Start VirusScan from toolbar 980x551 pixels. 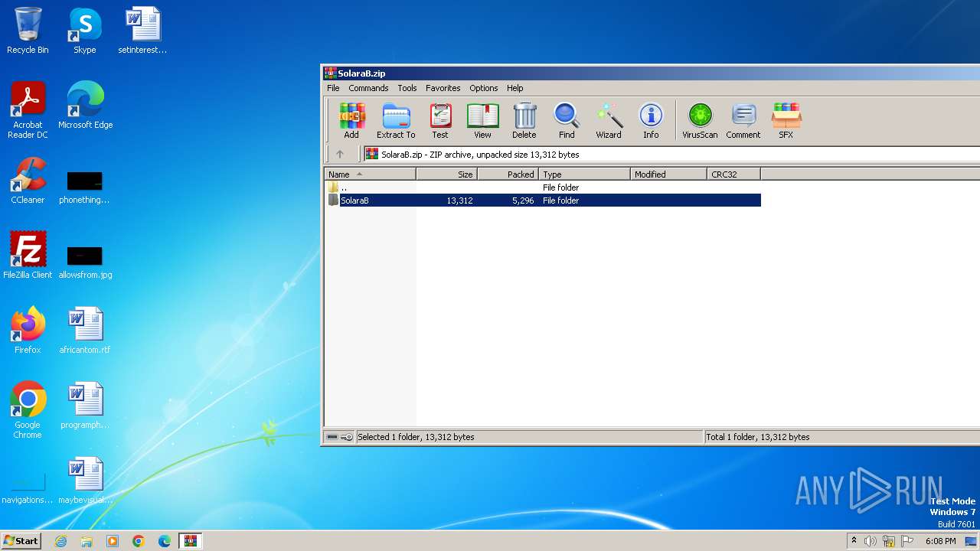point(700,121)
